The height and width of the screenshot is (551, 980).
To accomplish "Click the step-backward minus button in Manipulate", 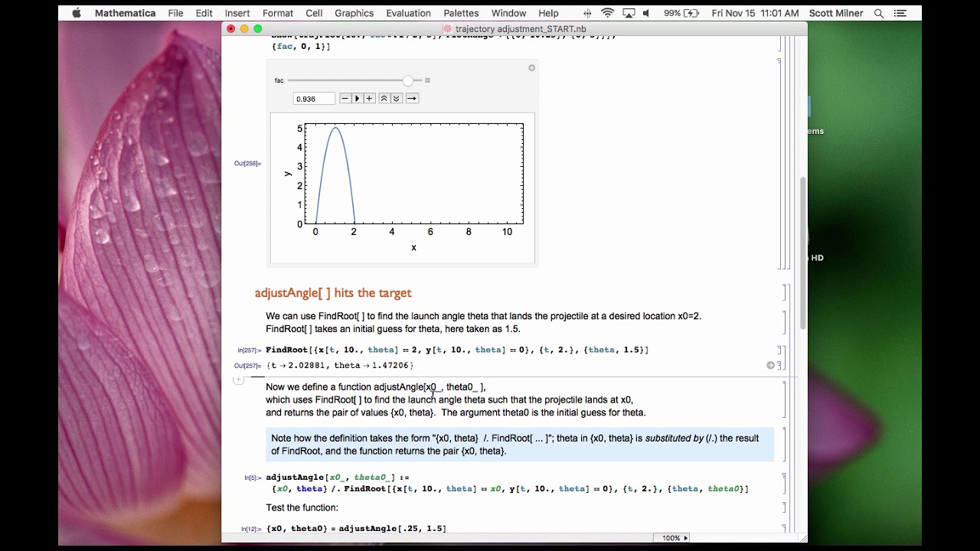I will [x=345, y=98].
